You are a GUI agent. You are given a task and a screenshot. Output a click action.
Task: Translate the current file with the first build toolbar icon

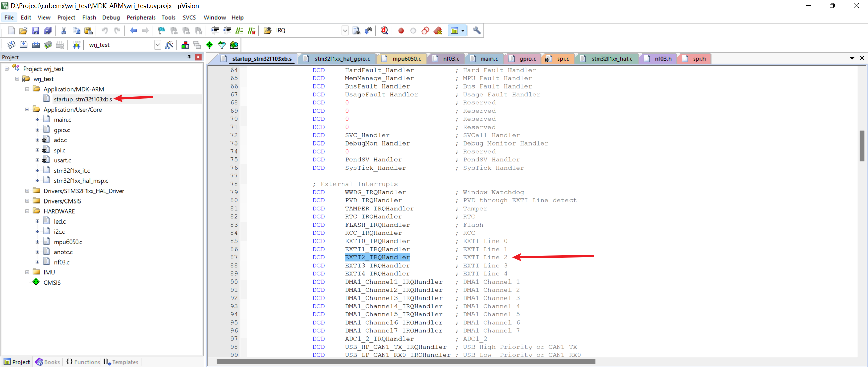(x=11, y=45)
